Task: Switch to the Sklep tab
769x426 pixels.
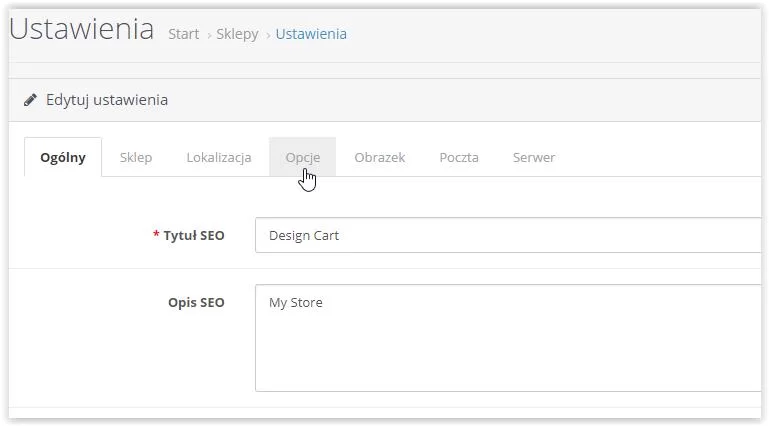Action: (x=136, y=157)
